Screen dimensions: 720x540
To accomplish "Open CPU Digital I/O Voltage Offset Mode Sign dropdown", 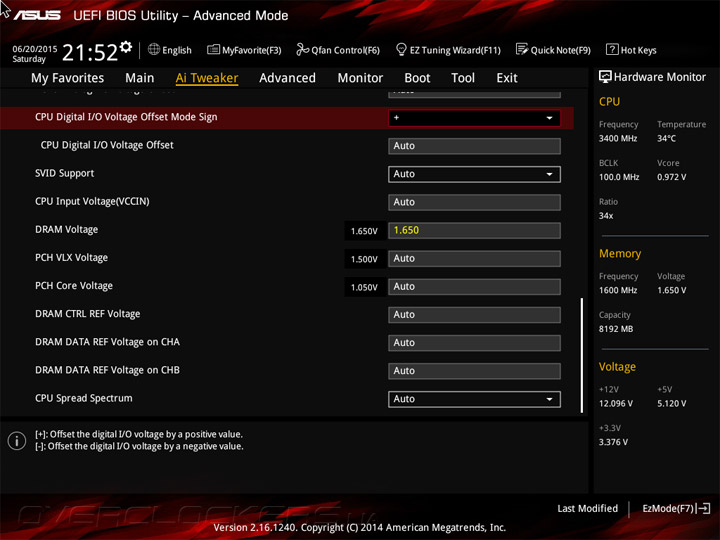I will click(474, 118).
